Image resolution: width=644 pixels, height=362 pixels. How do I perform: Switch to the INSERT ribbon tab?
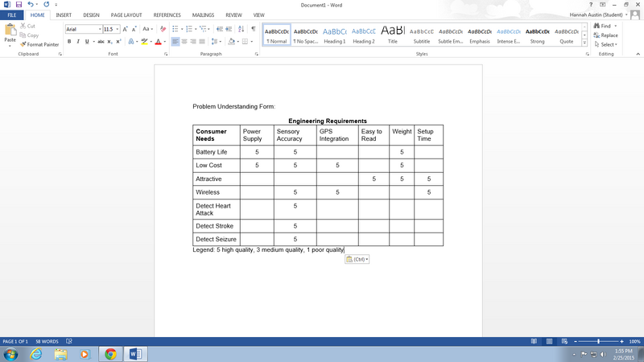64,15
